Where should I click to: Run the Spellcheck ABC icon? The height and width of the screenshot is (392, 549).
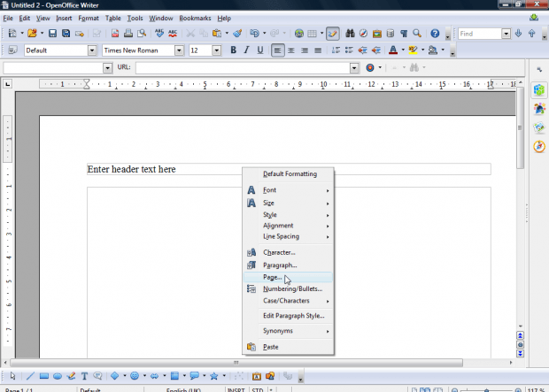159,34
